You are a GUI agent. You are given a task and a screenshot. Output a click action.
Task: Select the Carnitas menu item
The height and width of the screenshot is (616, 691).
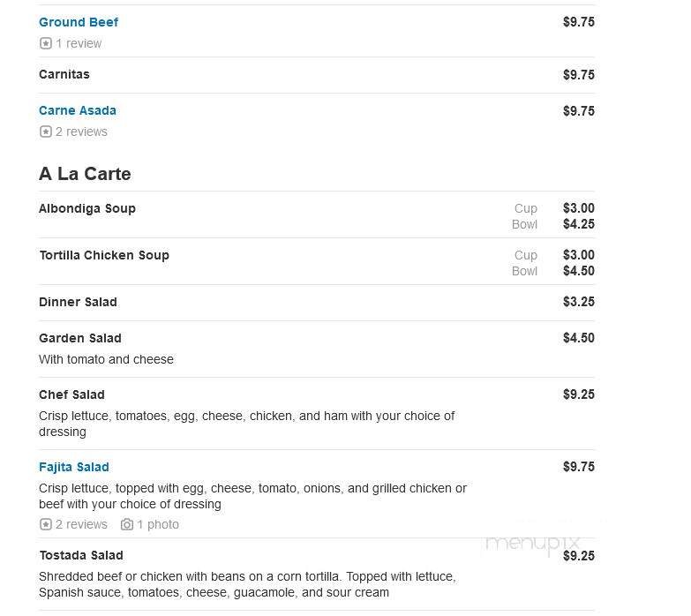pyautogui.click(x=64, y=74)
